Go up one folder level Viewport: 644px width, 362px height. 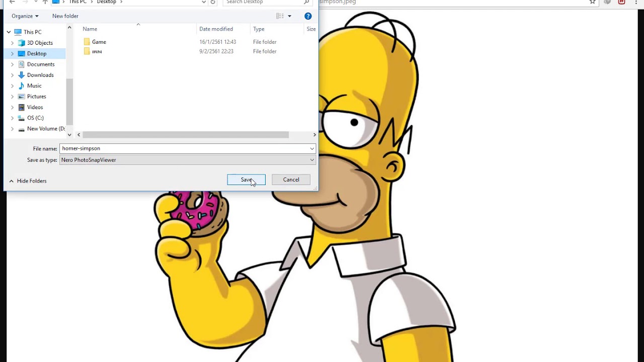tap(45, 2)
